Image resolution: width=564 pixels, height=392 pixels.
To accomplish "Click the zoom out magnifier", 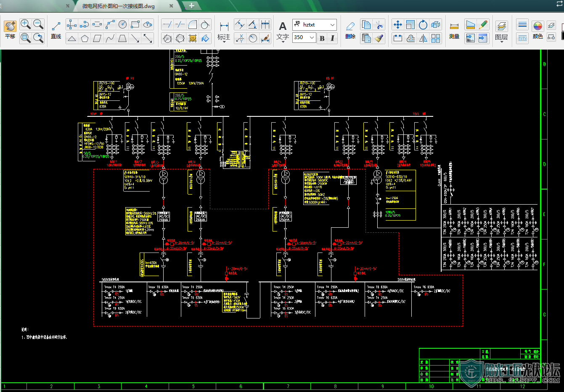I will (38, 24).
